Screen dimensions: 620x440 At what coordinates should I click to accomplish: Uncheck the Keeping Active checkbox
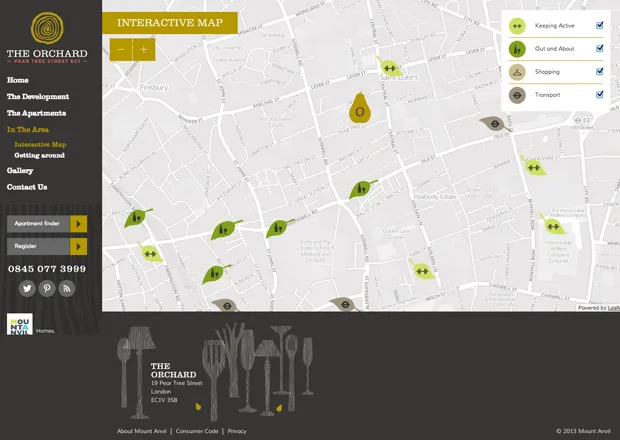pyautogui.click(x=600, y=25)
